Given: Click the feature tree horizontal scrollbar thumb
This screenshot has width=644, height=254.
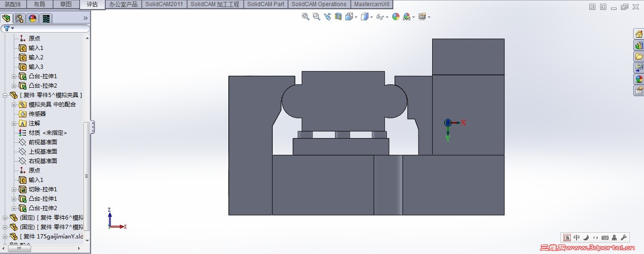Looking at the screenshot, I should coord(20,248).
